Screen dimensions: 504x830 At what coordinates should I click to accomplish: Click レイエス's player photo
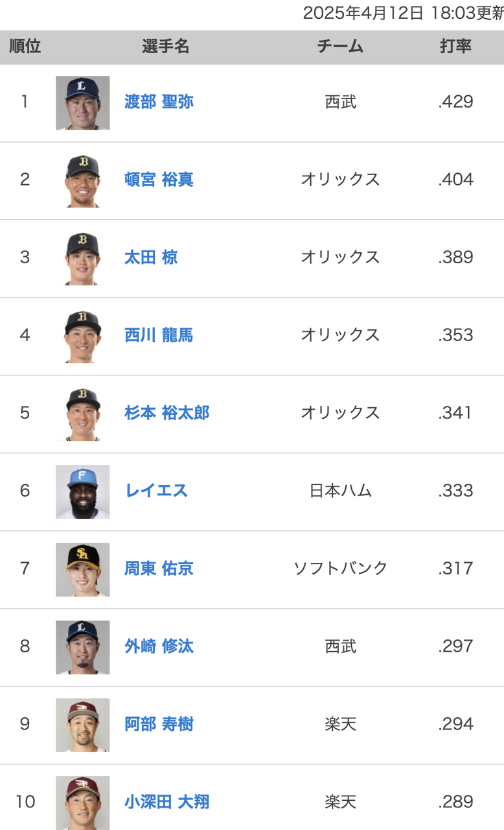82,492
